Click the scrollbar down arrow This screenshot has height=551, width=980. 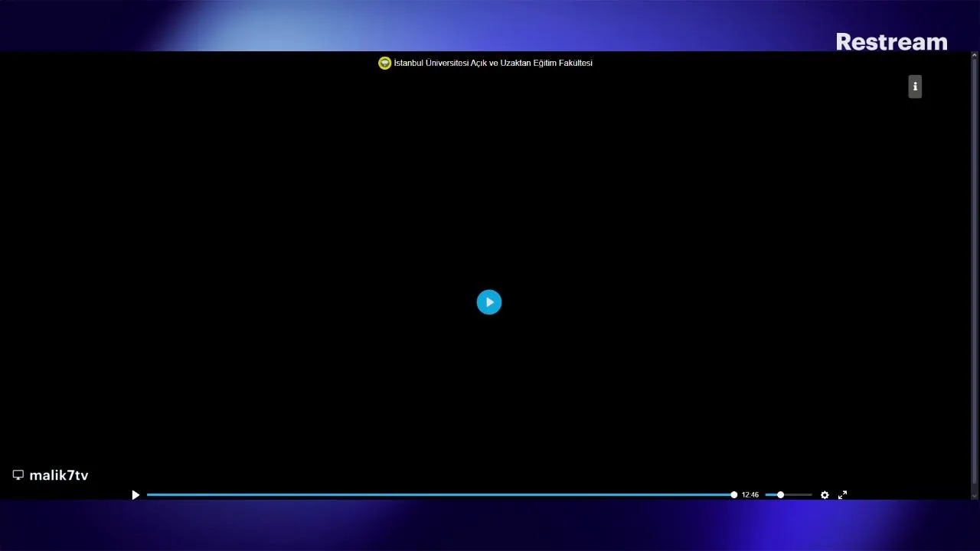975,495
